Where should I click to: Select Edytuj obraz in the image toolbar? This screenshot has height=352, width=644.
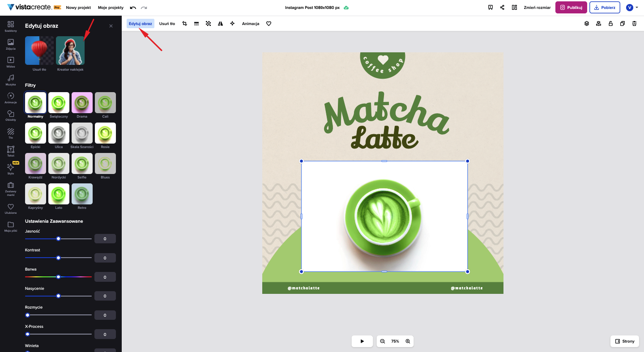tap(141, 24)
